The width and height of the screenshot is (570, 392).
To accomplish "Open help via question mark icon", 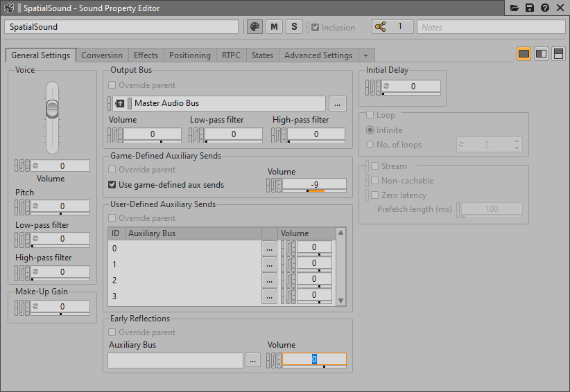I will click(545, 8).
